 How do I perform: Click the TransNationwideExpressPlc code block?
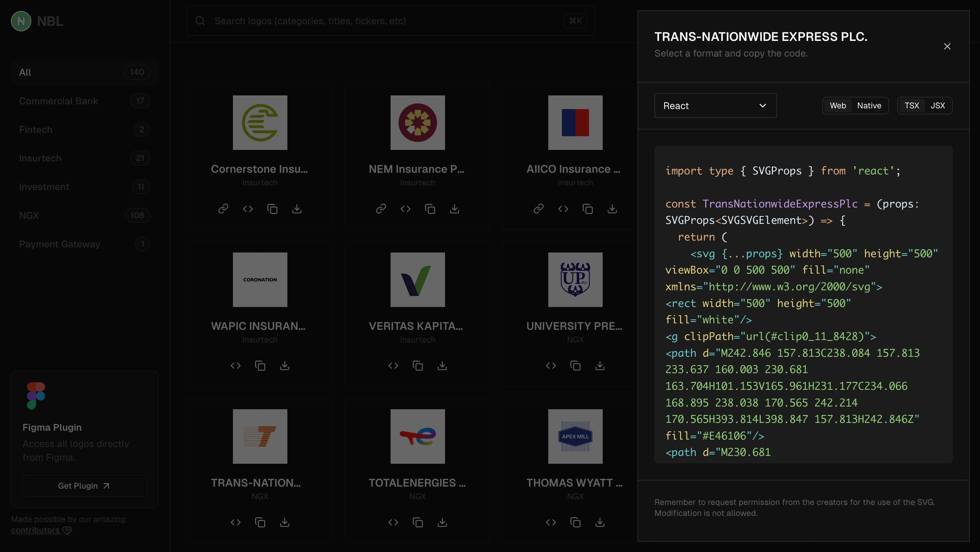click(803, 305)
